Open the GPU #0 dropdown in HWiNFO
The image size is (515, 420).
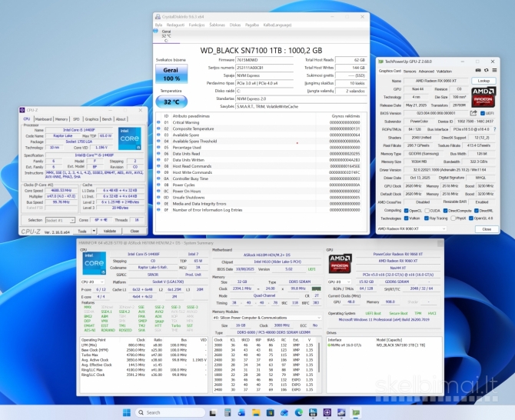tap(339, 282)
